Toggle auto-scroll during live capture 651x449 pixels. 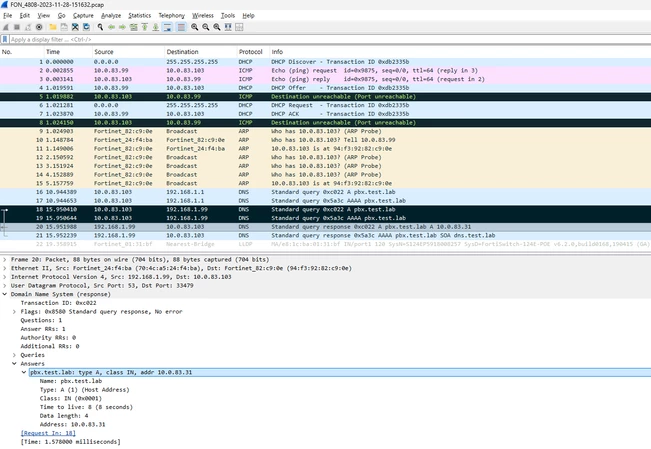pos(167,27)
